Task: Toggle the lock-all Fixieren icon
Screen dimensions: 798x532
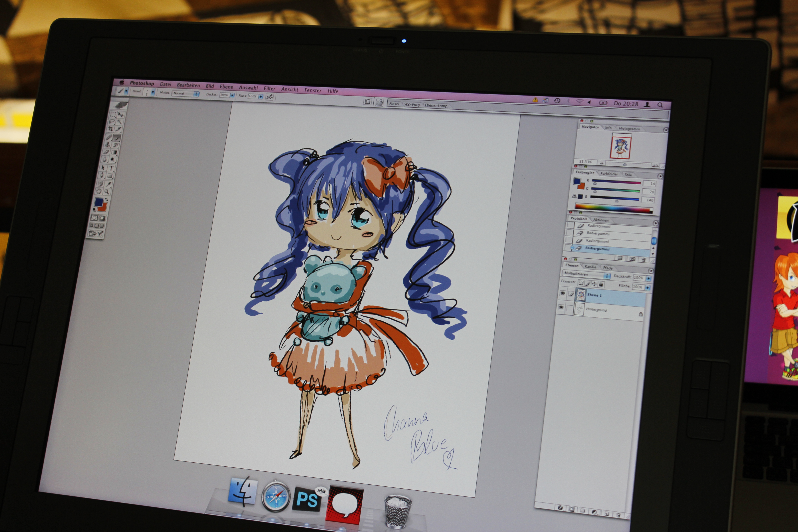Action: (601, 284)
